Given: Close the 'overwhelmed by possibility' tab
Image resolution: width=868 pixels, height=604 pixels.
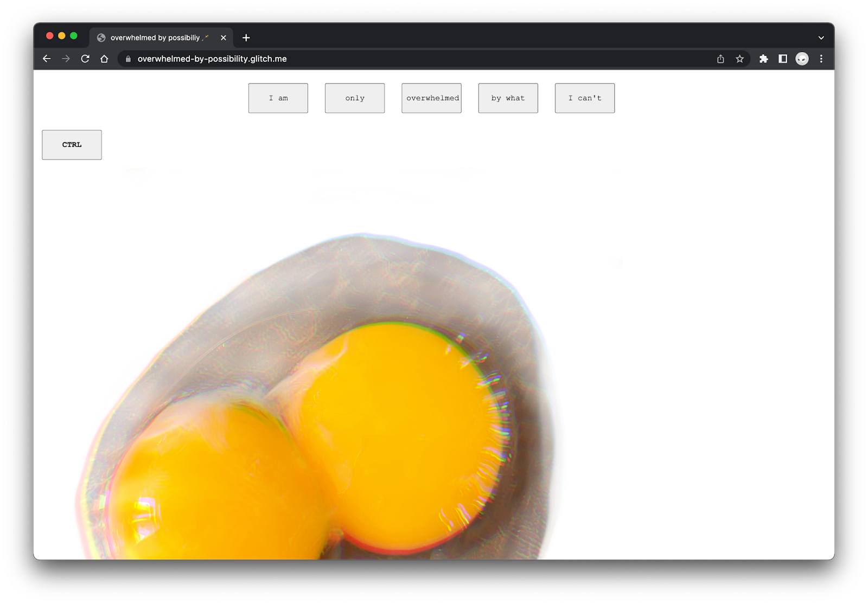Looking at the screenshot, I should (x=223, y=37).
